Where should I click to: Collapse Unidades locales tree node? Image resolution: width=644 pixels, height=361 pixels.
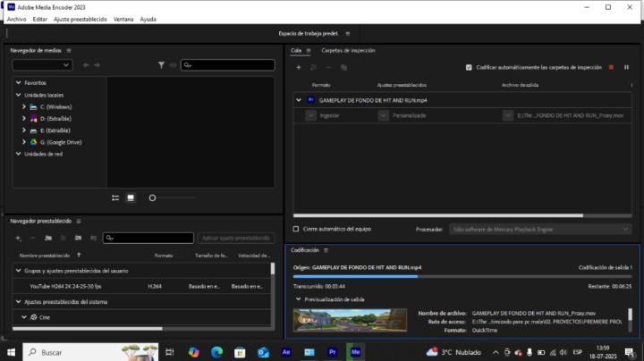coord(18,95)
